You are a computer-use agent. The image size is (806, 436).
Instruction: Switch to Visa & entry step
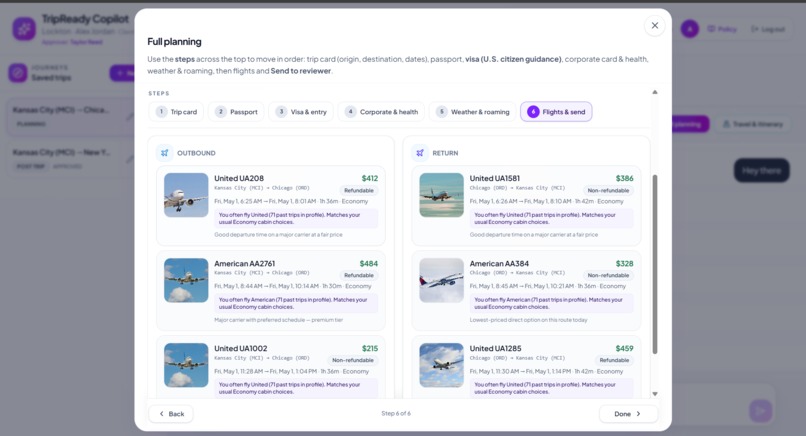tap(301, 112)
